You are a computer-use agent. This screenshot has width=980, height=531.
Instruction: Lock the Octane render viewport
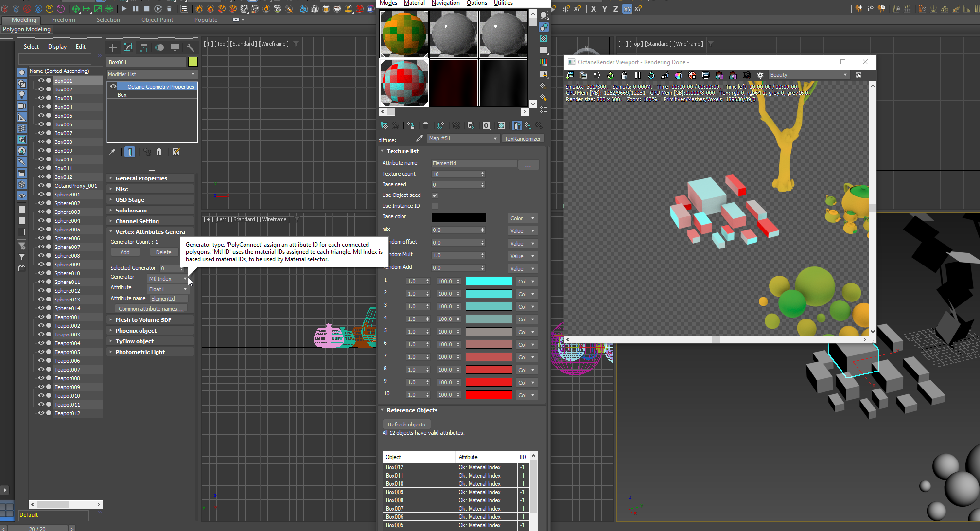624,75
